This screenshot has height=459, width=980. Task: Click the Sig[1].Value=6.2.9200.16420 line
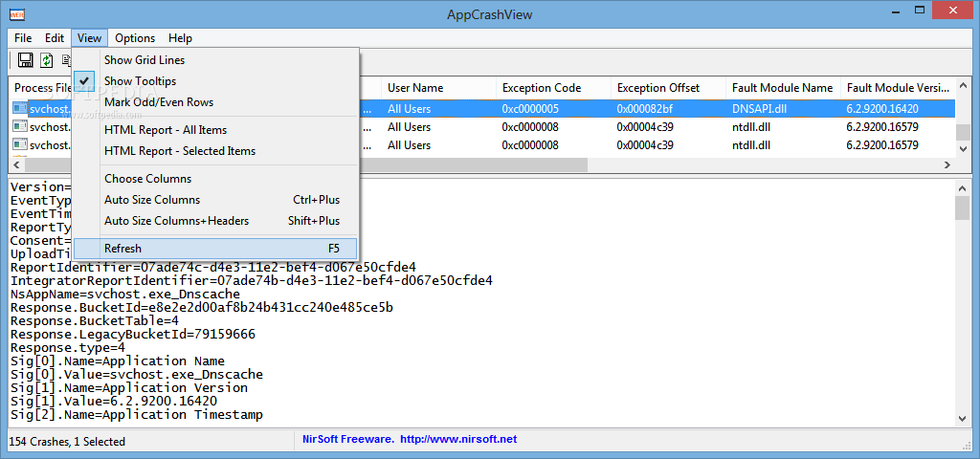tap(114, 402)
